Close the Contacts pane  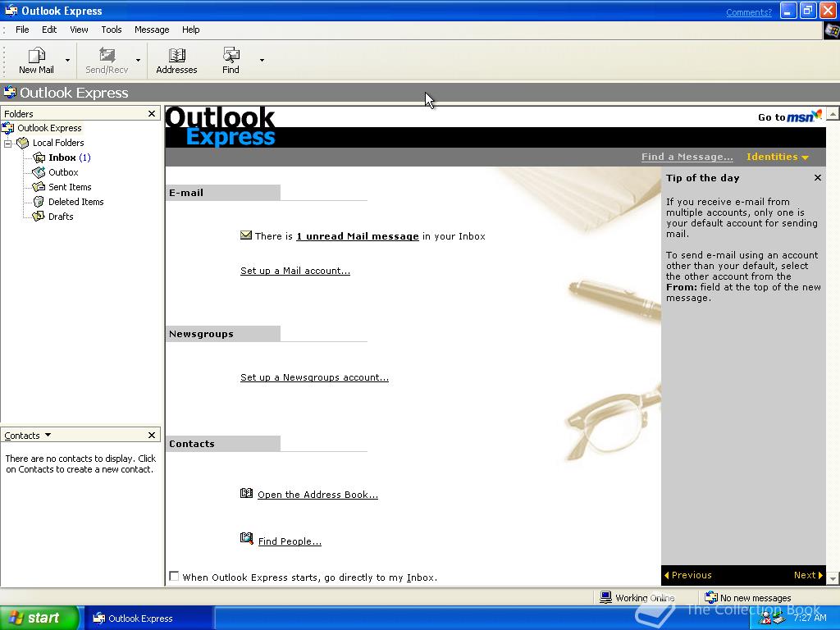pyautogui.click(x=152, y=435)
